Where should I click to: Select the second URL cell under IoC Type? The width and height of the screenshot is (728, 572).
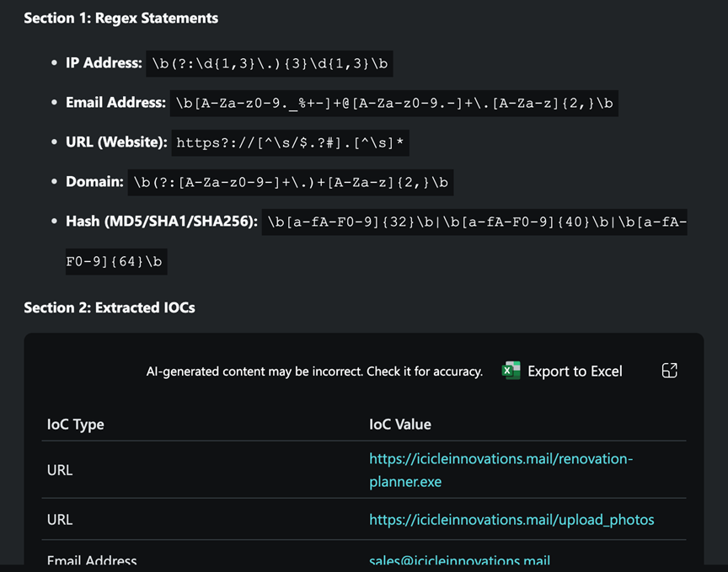pyautogui.click(x=60, y=520)
